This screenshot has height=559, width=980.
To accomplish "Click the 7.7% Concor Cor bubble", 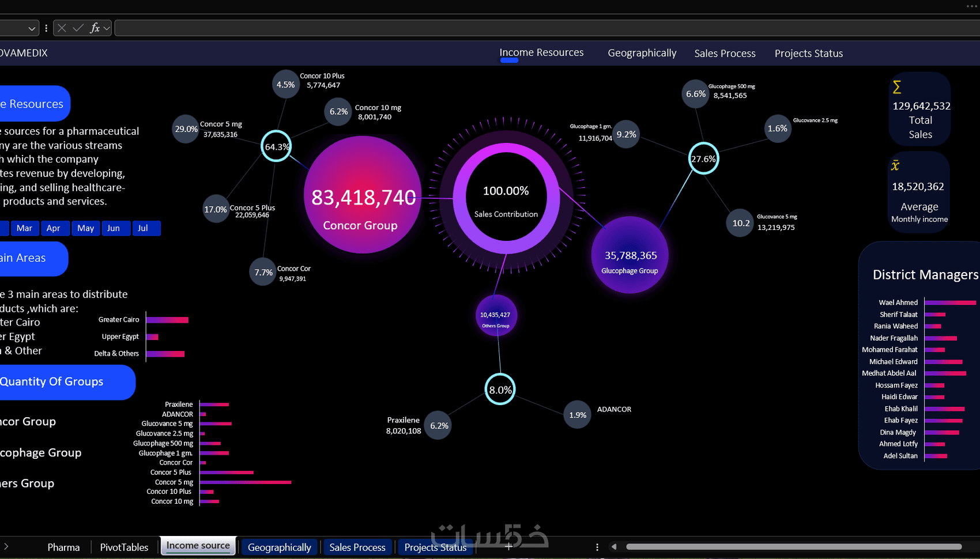I will click(263, 272).
